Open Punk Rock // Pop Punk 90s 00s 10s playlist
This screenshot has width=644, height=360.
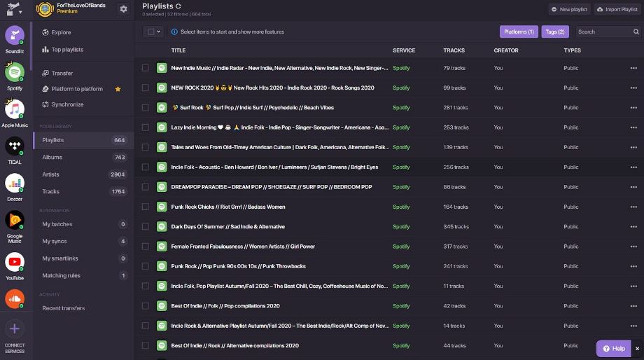[238, 266]
